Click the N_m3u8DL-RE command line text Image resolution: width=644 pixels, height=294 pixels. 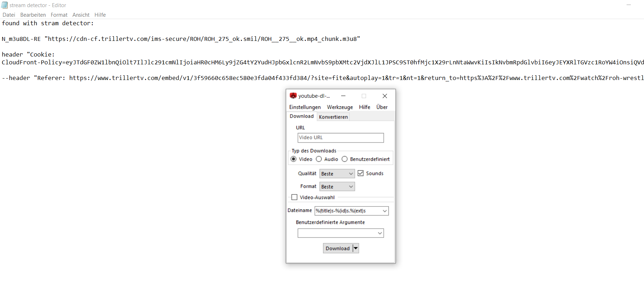(181, 39)
